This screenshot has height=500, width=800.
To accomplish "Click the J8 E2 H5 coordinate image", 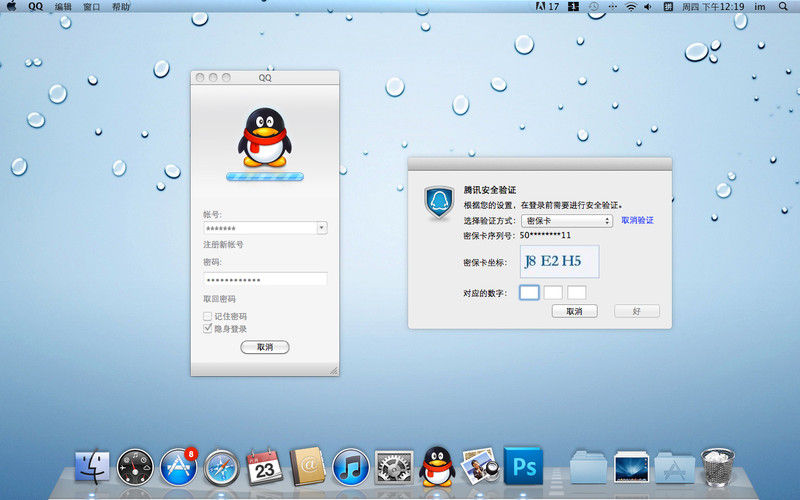I will (560, 262).
